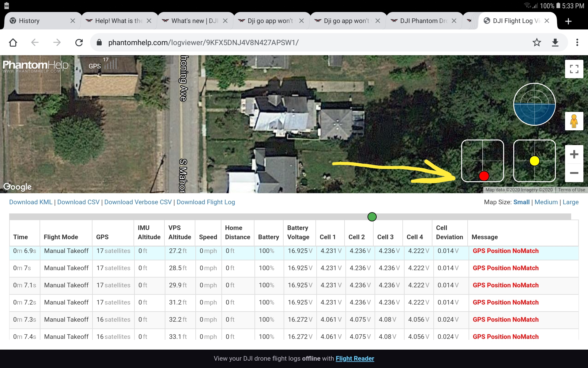
Task: Click the Wi-Fi status icon
Action: [x=527, y=6]
